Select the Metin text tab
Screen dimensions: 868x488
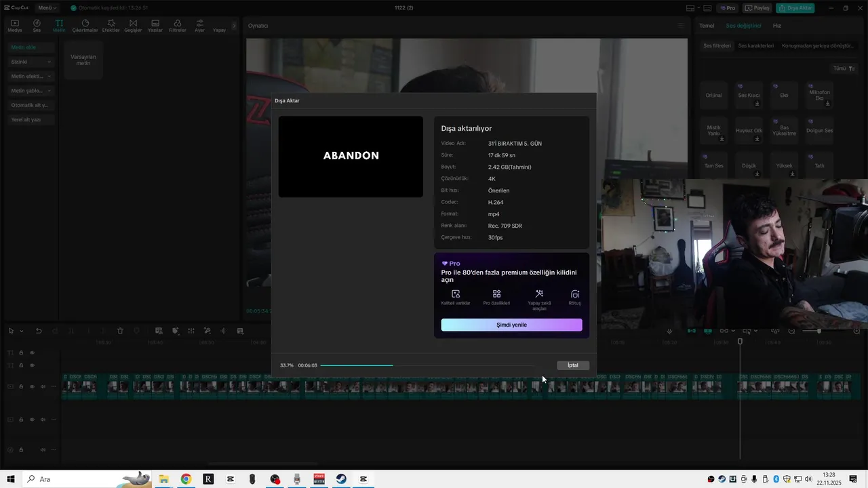59,26
